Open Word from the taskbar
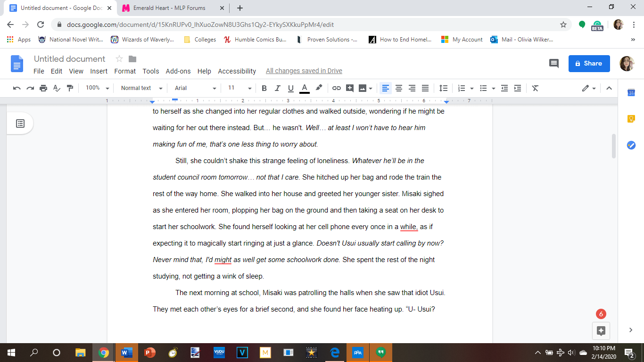The width and height of the screenshot is (644, 362). point(126,353)
